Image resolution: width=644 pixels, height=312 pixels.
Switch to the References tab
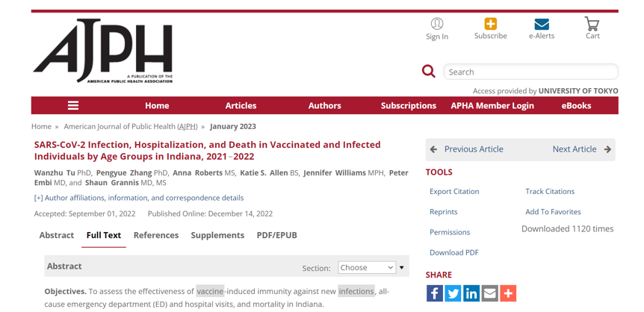coord(156,235)
